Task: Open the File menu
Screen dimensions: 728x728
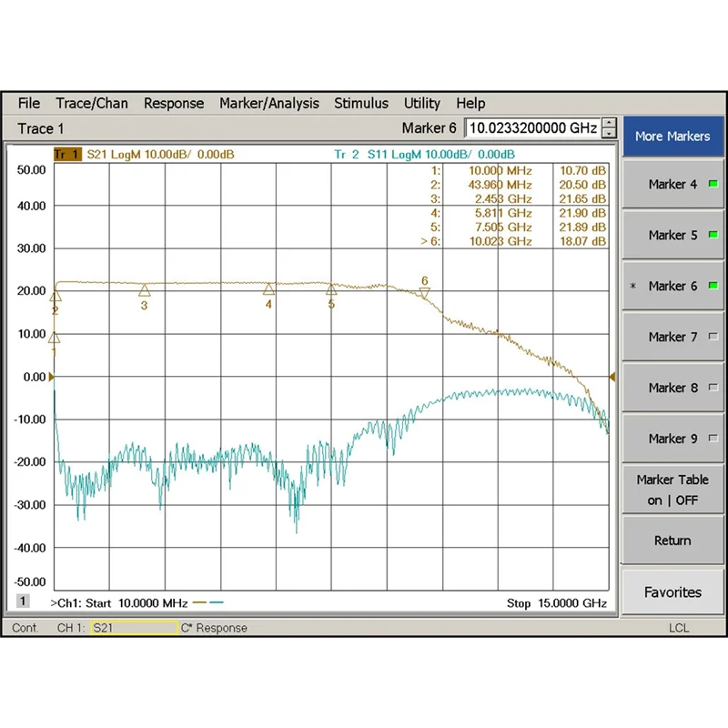Action: (x=29, y=103)
